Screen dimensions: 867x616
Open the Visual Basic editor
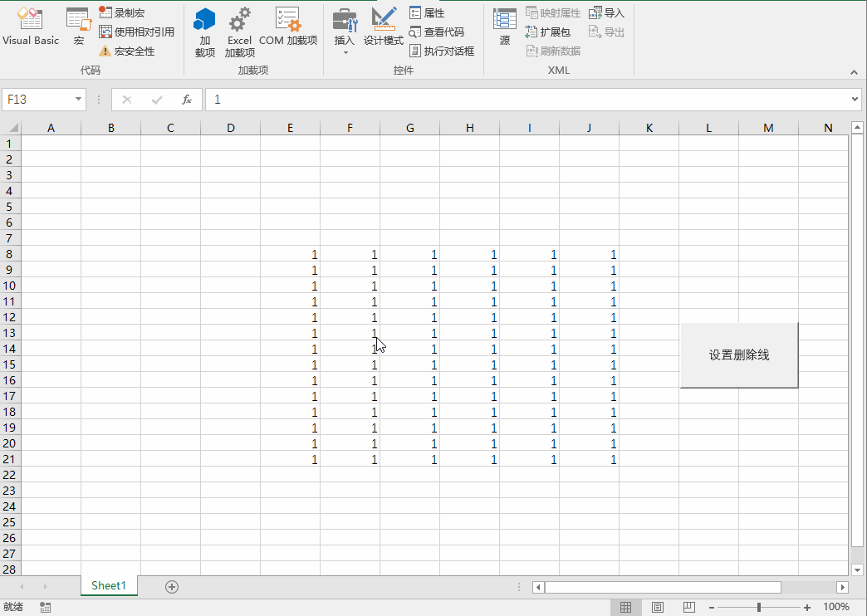coord(31,27)
